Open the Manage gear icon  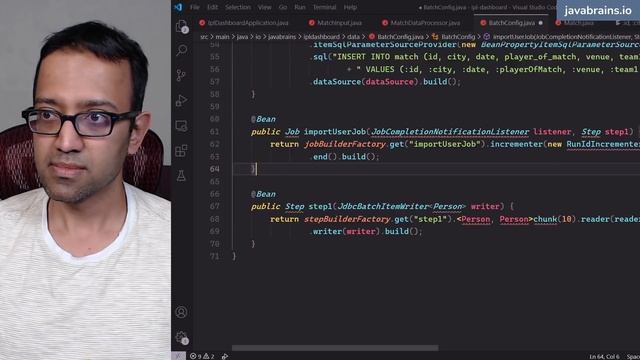(182, 337)
